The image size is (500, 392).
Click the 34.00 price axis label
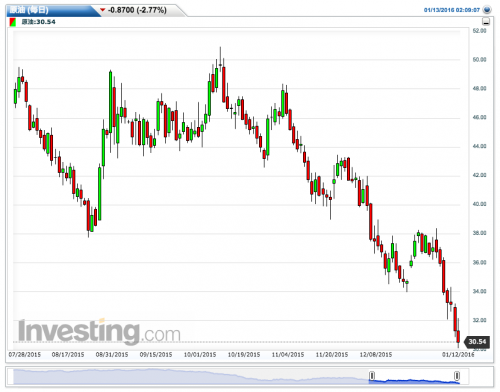[479, 291]
